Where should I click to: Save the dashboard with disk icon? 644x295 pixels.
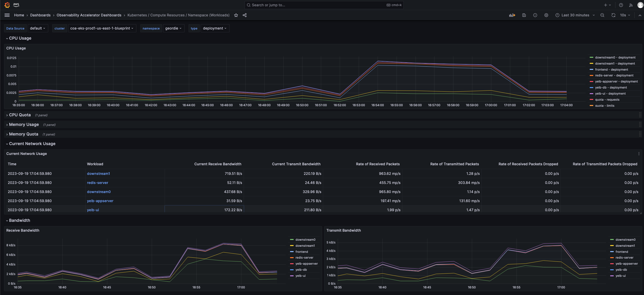click(524, 15)
